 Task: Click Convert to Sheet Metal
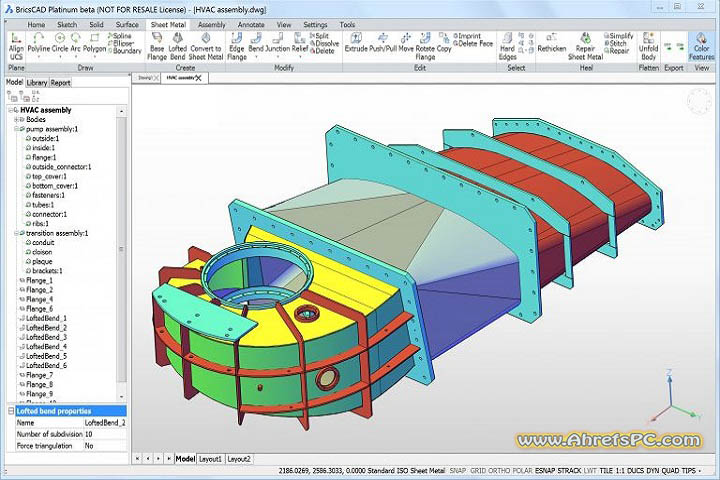coord(206,46)
